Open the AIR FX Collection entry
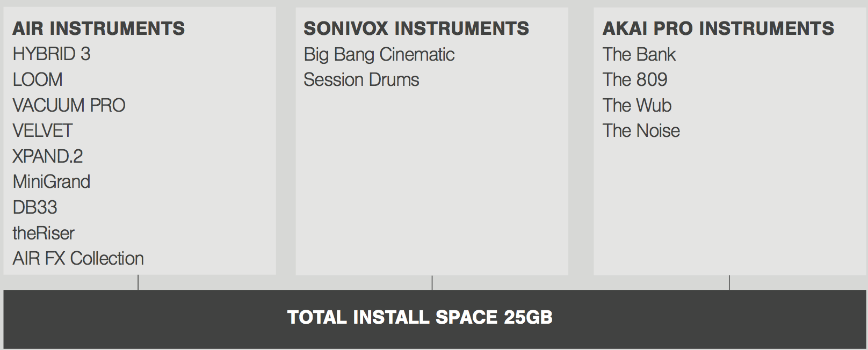The height and width of the screenshot is (350, 868). (x=78, y=258)
